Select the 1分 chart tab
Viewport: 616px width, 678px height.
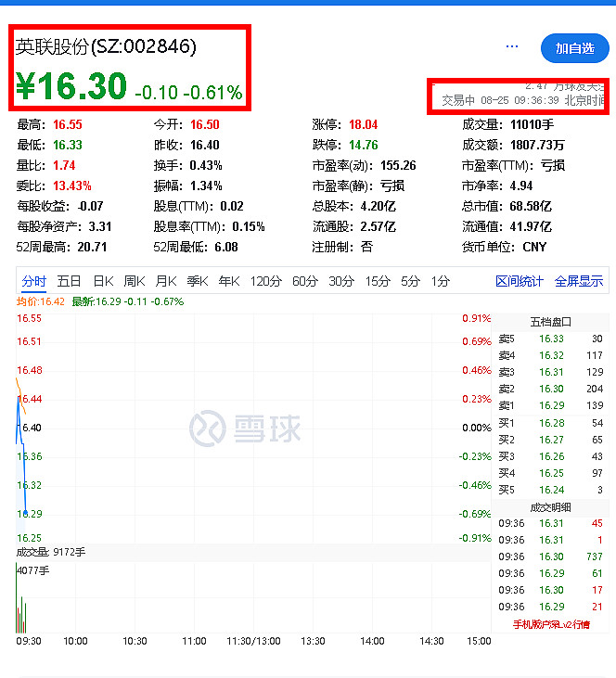click(441, 281)
